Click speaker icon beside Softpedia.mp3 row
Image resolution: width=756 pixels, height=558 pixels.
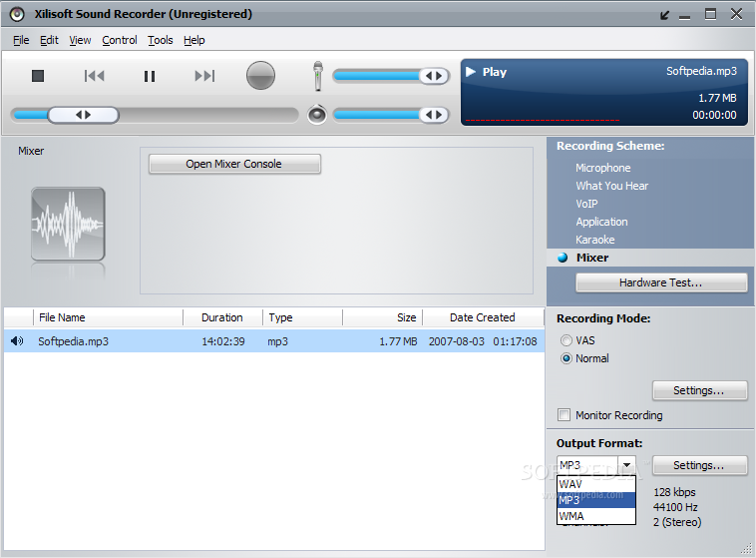17,341
